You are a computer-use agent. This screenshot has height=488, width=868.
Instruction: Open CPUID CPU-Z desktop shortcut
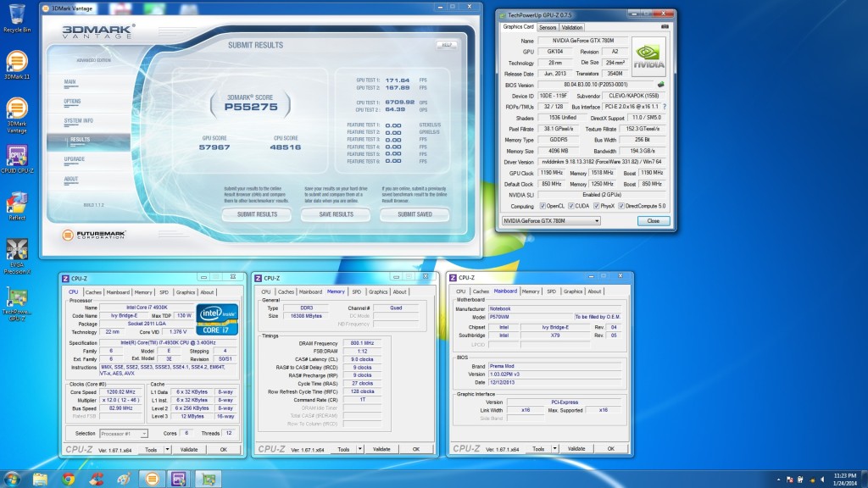click(x=17, y=159)
